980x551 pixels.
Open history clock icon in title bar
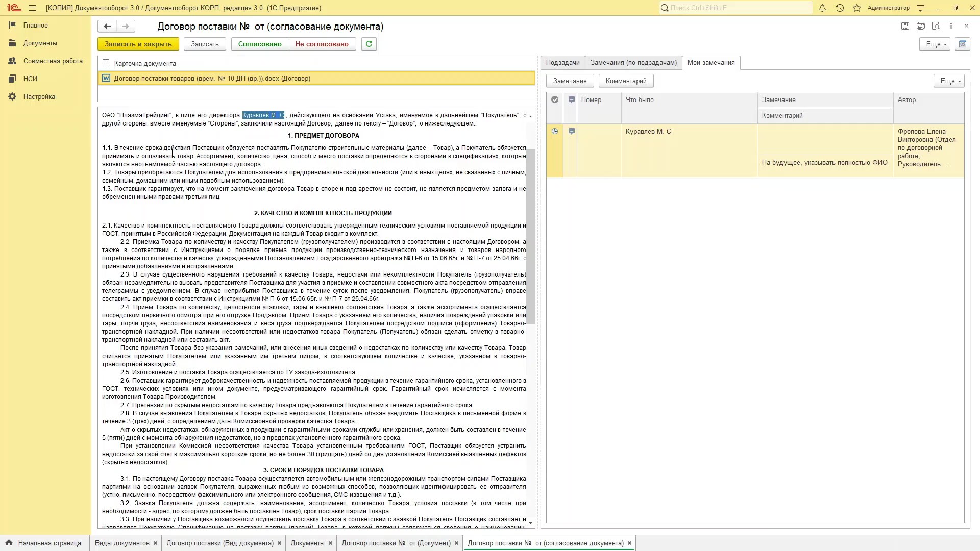coord(839,8)
